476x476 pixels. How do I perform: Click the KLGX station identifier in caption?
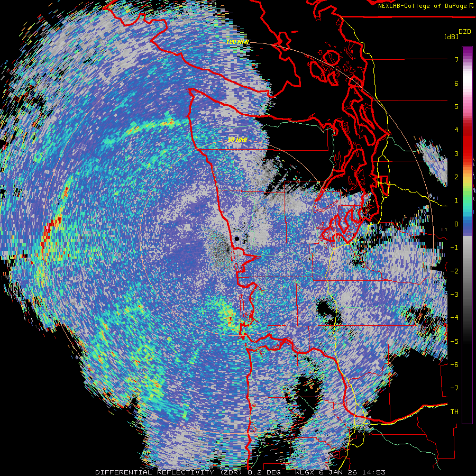tap(306, 472)
